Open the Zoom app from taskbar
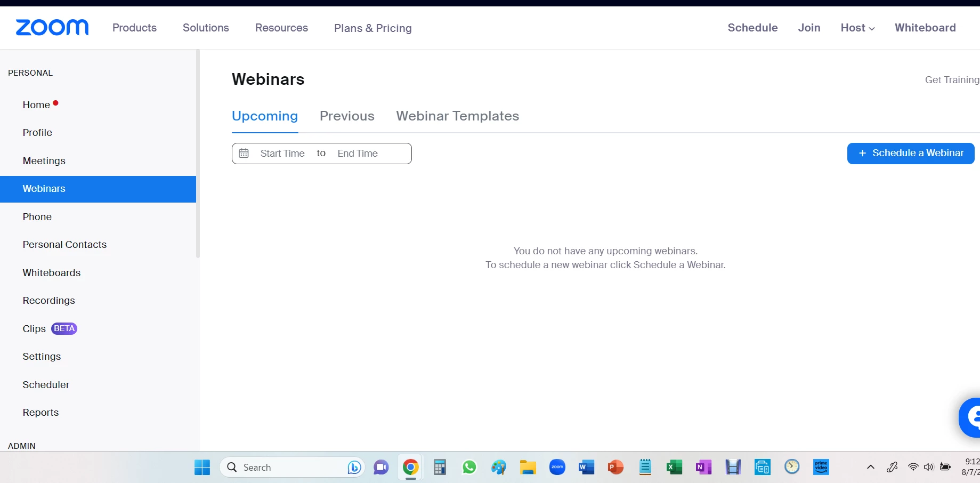 (x=557, y=468)
